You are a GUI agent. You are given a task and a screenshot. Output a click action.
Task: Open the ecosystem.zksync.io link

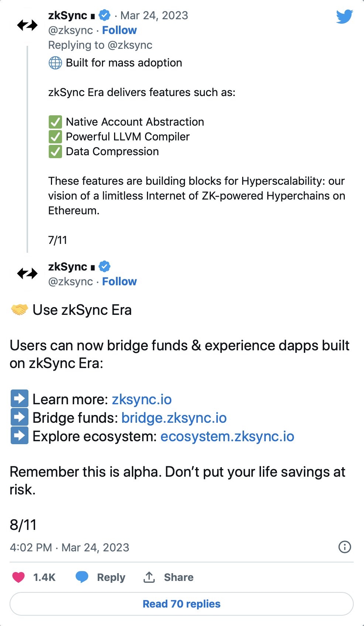pyautogui.click(x=227, y=436)
